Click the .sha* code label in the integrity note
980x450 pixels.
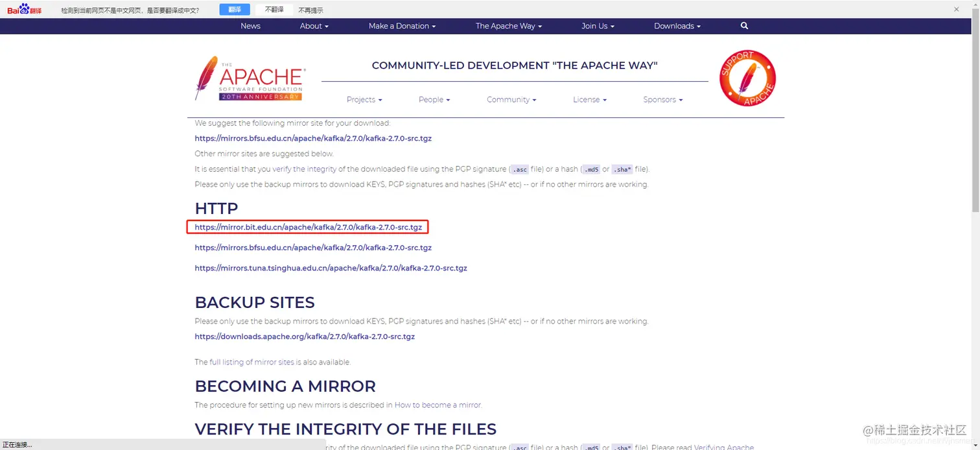[x=622, y=169]
